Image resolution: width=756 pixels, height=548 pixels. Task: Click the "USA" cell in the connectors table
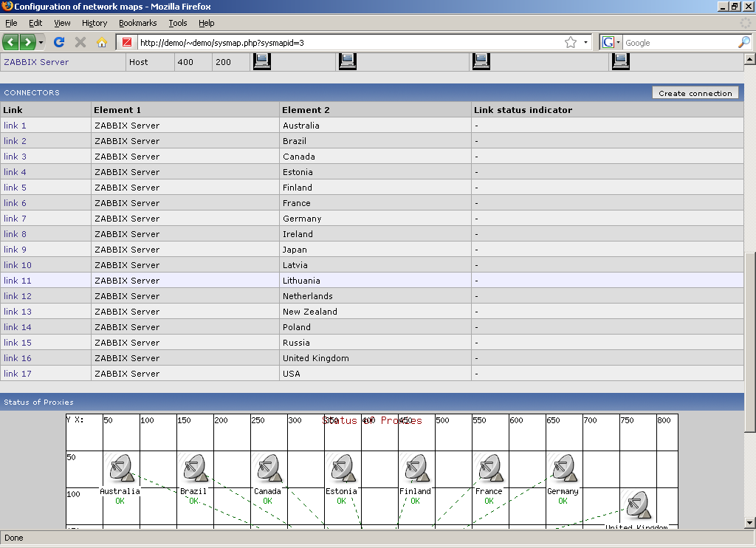point(375,374)
